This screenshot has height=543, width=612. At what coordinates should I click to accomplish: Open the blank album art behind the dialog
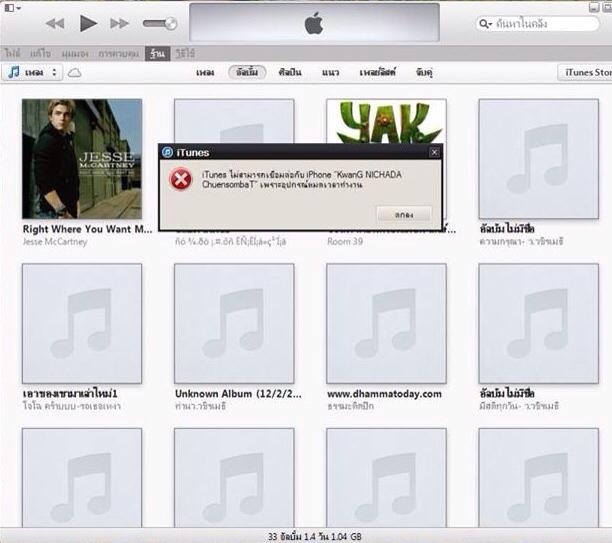point(234,121)
